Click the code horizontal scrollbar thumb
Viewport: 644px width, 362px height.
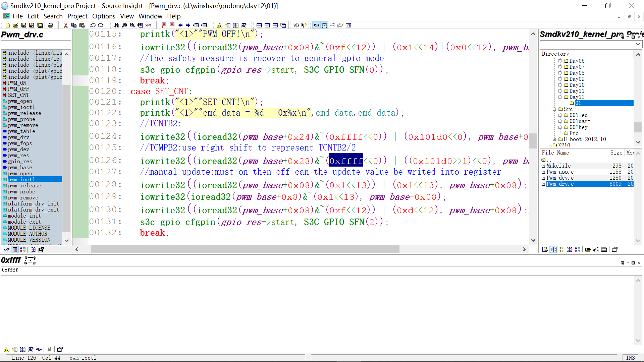(x=245, y=249)
